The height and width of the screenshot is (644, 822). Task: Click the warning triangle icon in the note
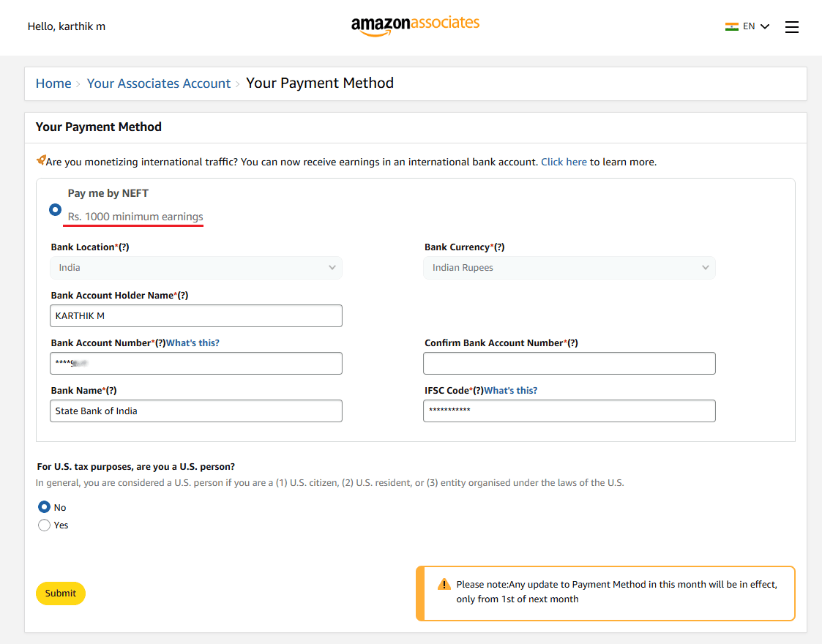tap(444, 584)
